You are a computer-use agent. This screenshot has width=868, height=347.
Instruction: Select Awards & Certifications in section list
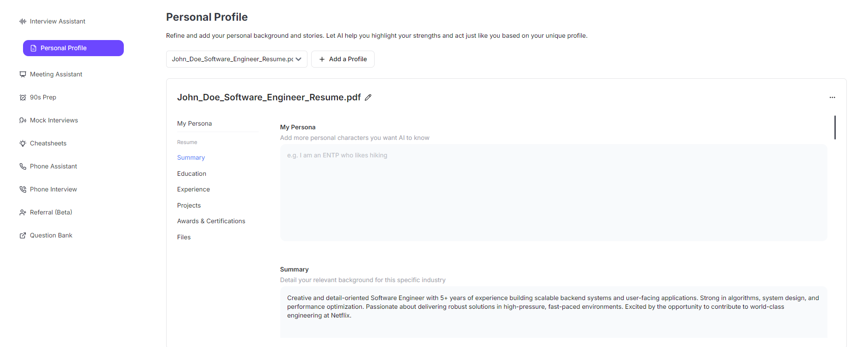click(211, 221)
